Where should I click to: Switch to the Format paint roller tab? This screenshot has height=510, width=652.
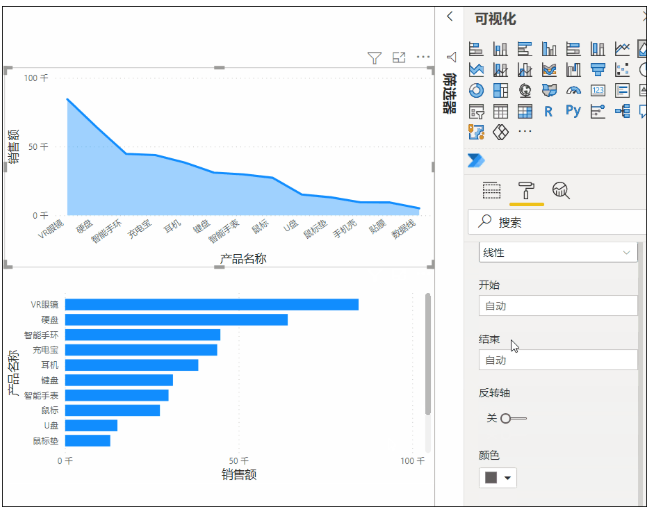(526, 191)
